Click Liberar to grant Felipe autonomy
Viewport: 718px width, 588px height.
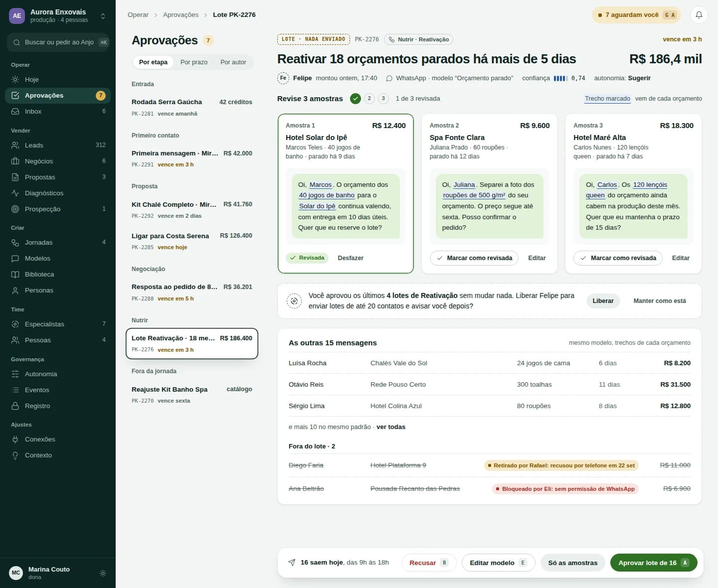[x=603, y=301]
